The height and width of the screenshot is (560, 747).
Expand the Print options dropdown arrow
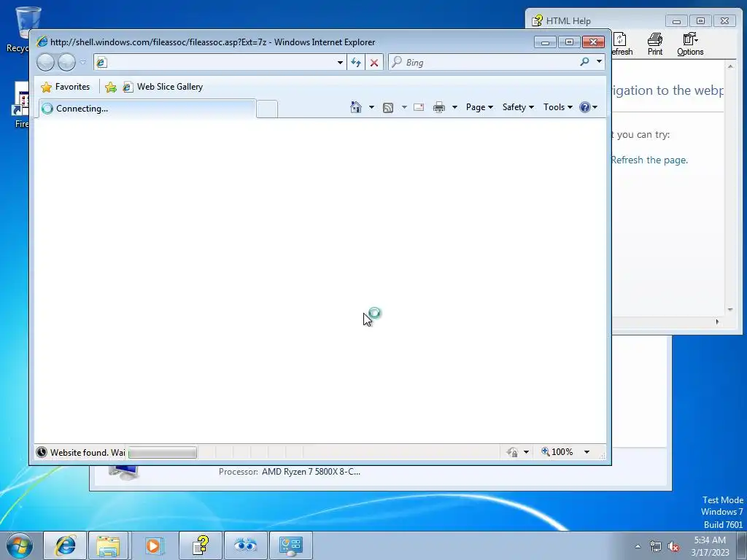pyautogui.click(x=454, y=107)
